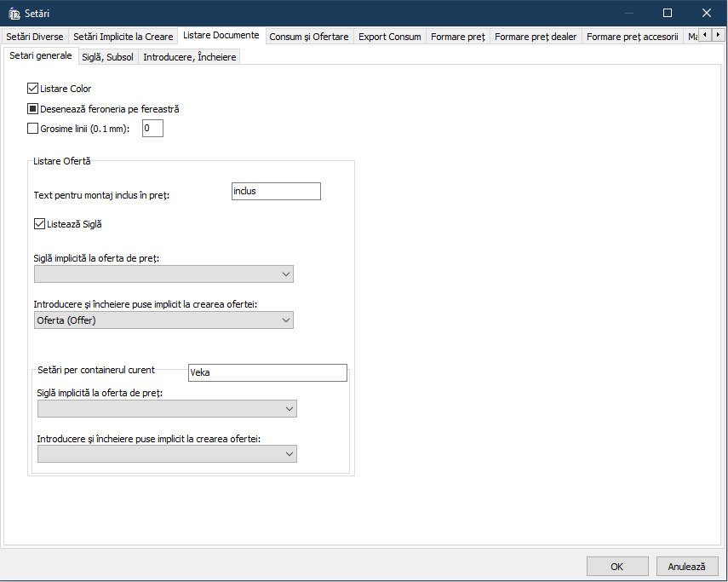Uncheck the Listează Siglă checkbox
Image resolution: width=728 pixels, height=582 pixels.
(39, 224)
